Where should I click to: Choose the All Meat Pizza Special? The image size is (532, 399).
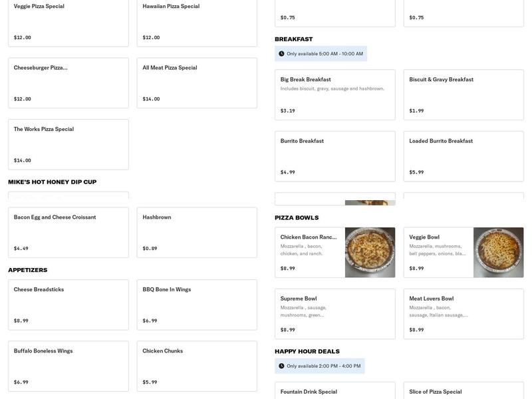tap(196, 82)
